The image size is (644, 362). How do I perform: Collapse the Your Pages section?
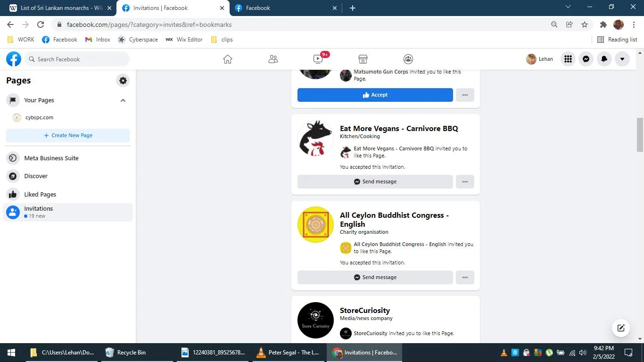pos(123,100)
